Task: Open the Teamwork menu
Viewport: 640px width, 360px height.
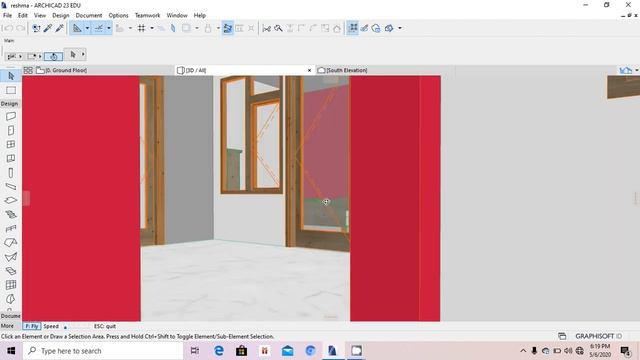Action: coord(147,15)
